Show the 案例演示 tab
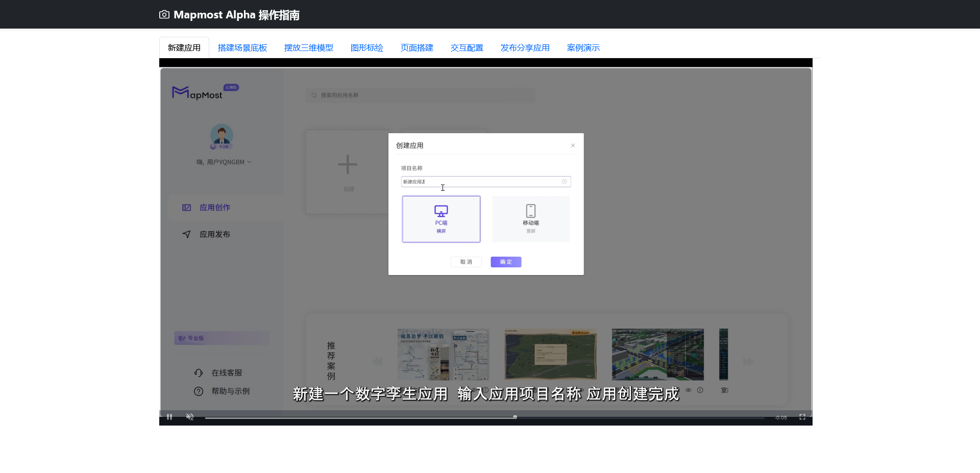Viewport: 980px width, 473px height. click(583, 47)
